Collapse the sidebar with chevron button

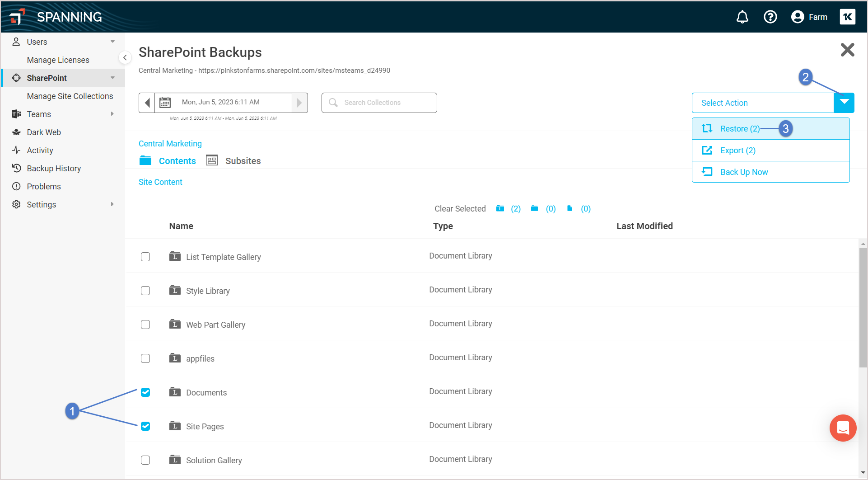pos(125,58)
